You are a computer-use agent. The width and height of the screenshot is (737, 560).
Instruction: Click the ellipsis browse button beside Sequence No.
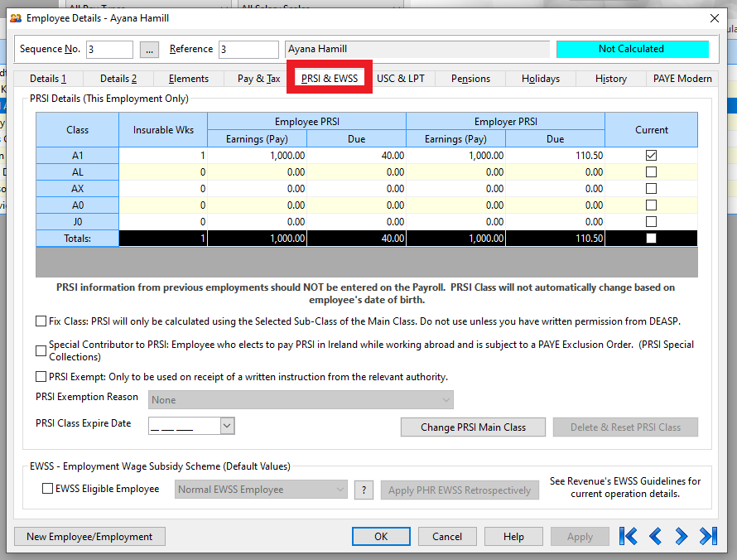click(x=149, y=50)
